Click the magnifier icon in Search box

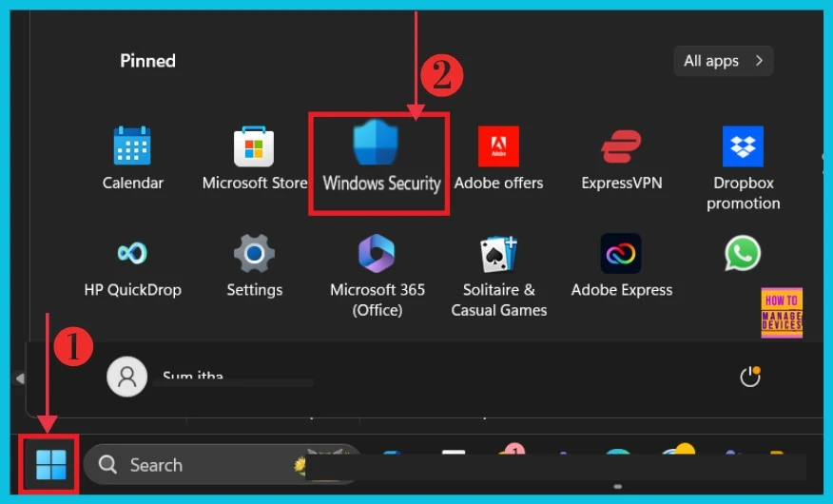(x=107, y=465)
